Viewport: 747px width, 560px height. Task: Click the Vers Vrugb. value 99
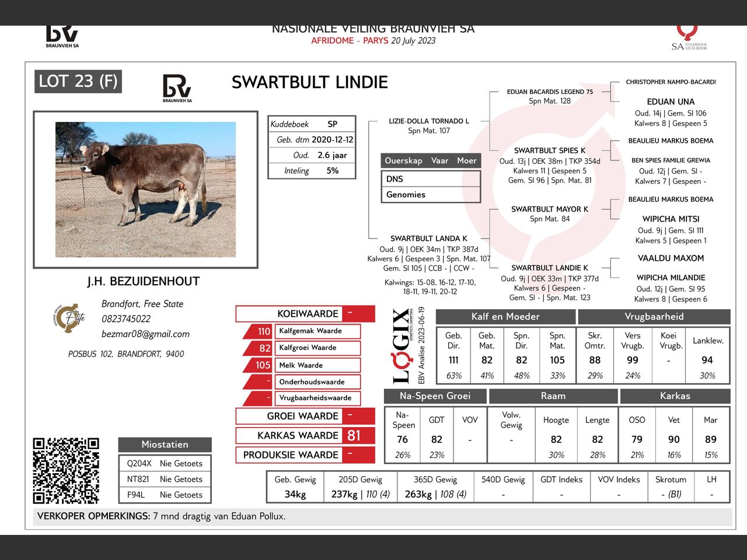[633, 360]
